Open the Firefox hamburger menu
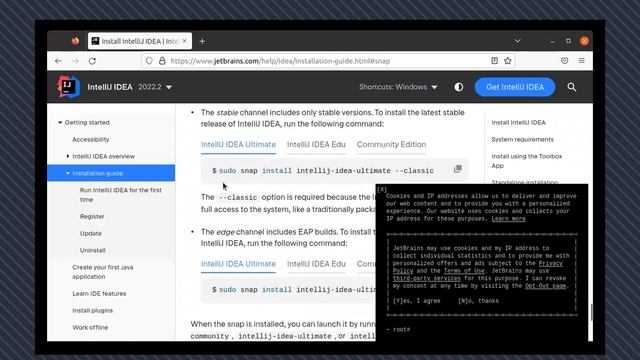640x360 pixels. [582, 61]
